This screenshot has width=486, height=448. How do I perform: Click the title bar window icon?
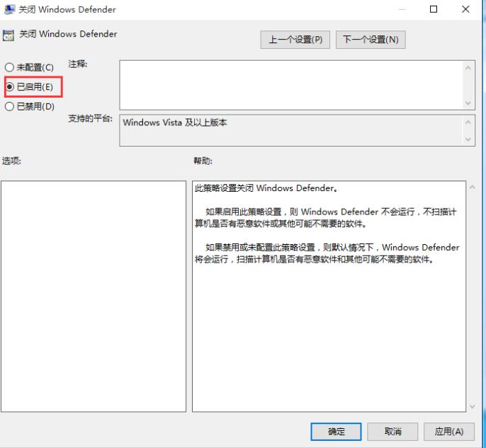(9, 9)
